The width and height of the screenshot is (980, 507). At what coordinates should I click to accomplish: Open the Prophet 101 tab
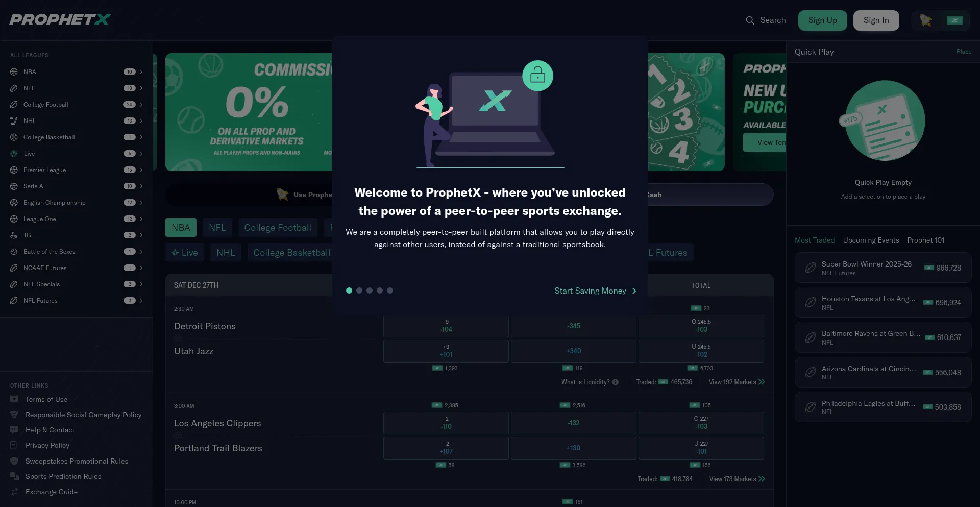(x=926, y=240)
